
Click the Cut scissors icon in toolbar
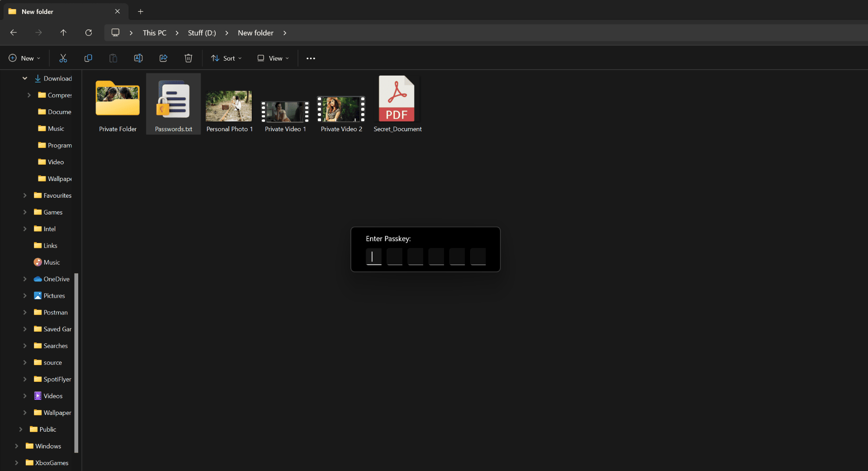(63, 58)
